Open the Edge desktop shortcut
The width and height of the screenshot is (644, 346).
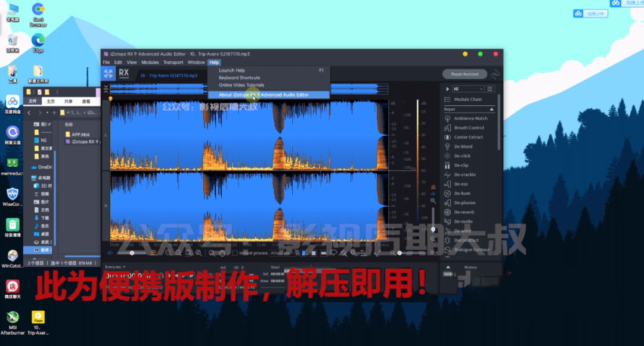click(x=38, y=43)
